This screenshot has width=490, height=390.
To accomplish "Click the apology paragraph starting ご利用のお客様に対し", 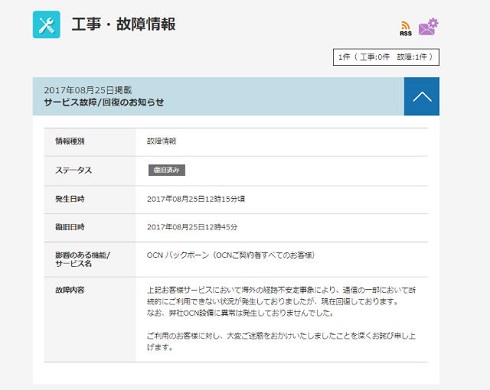I will 281,341.
